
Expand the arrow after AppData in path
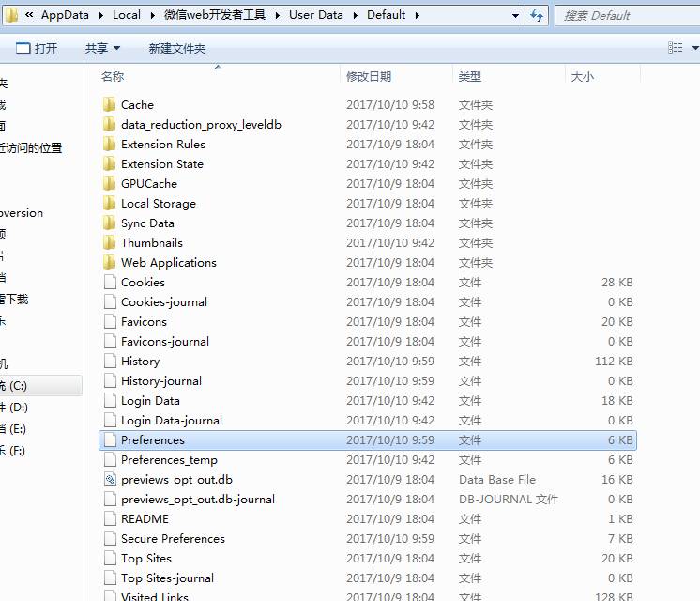[x=101, y=16]
